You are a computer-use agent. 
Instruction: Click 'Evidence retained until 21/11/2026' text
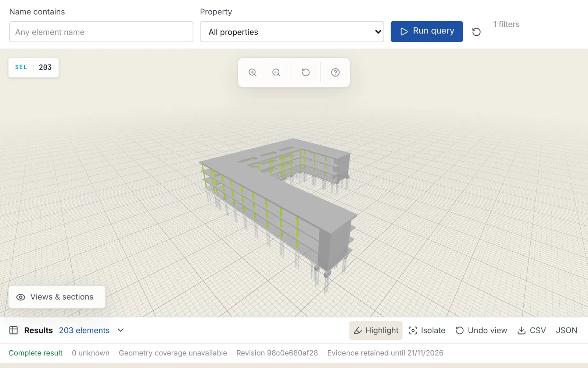point(385,353)
